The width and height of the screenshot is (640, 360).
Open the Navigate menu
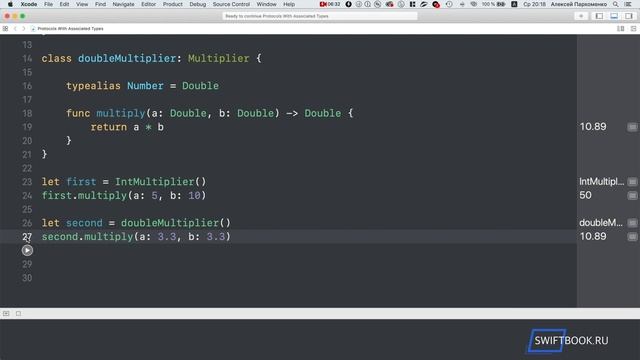[x=123, y=4]
